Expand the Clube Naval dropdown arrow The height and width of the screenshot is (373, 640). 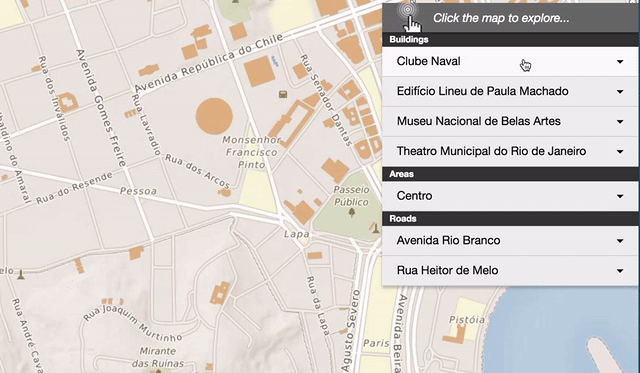pyautogui.click(x=620, y=62)
